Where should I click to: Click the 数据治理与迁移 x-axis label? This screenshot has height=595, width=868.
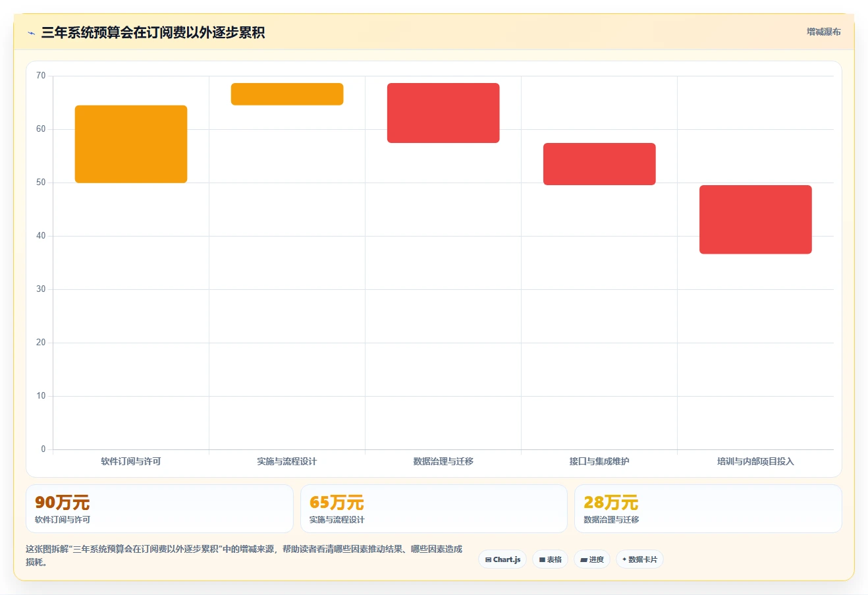coord(443,461)
